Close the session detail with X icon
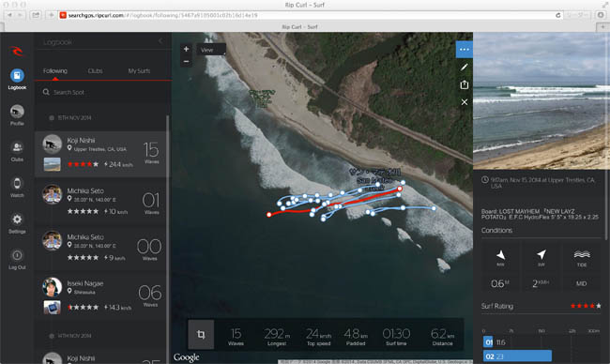The image size is (610, 364). pos(465,102)
